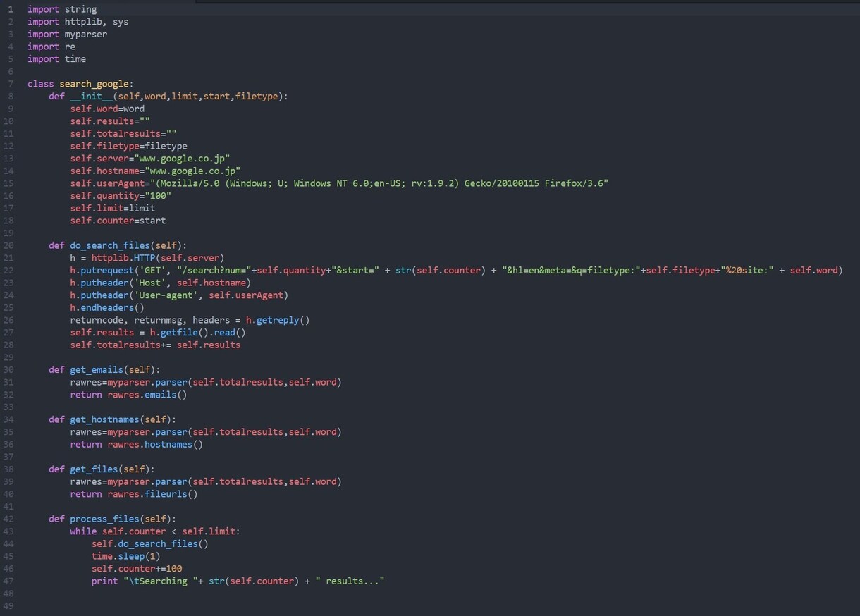Click "return rawres.fileurls()" statement
This screenshot has width=860, height=616.
(134, 494)
